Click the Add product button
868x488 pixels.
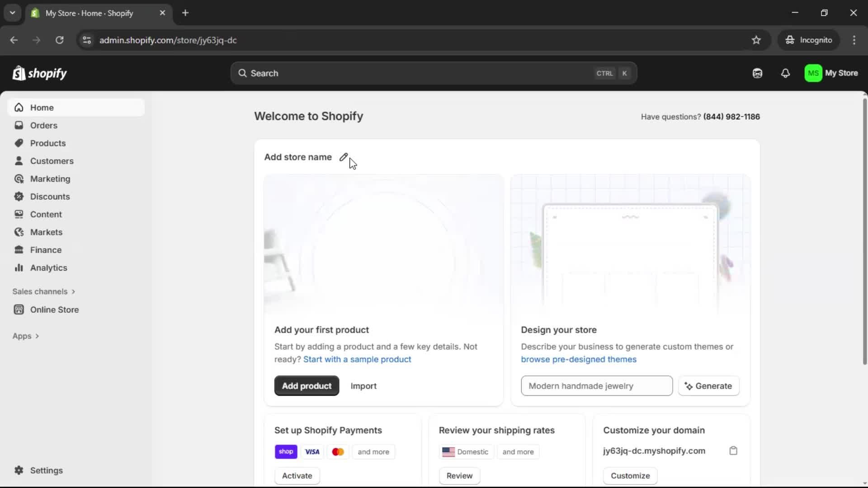pyautogui.click(x=307, y=386)
